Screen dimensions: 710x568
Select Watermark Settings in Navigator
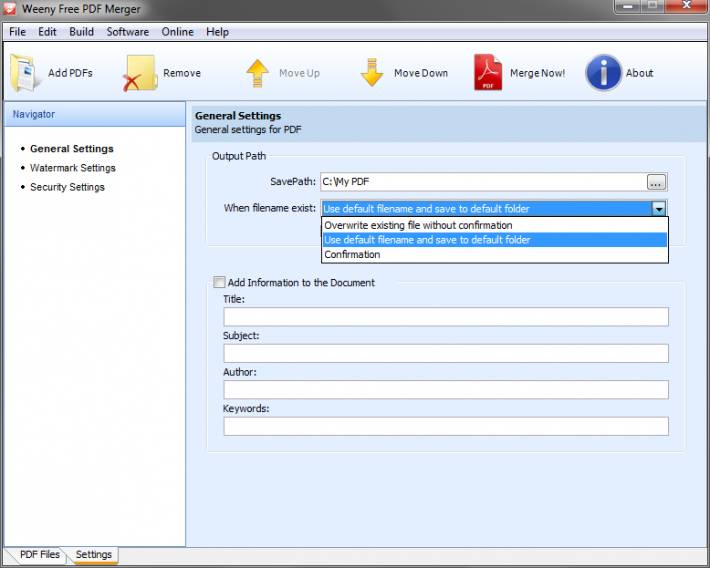click(x=72, y=168)
